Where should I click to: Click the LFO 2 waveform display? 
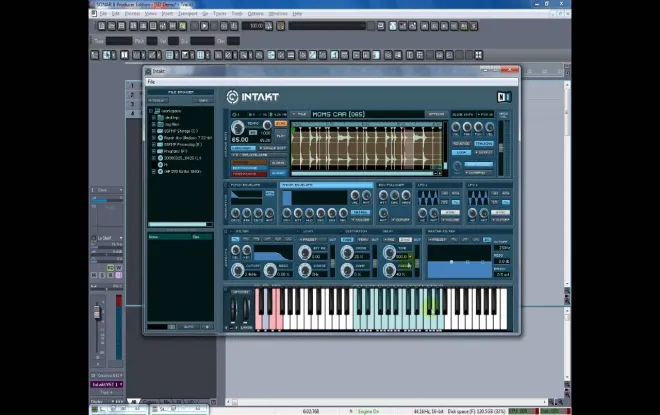tap(478, 197)
